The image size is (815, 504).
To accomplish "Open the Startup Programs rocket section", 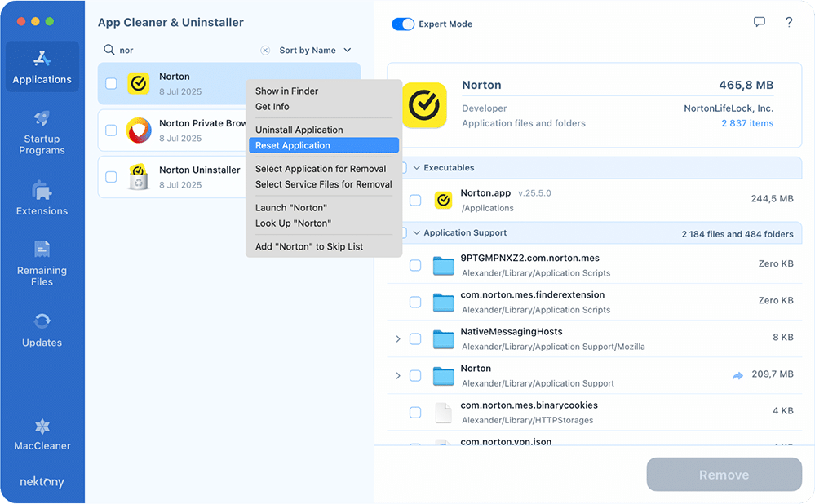I will pyautogui.click(x=42, y=132).
